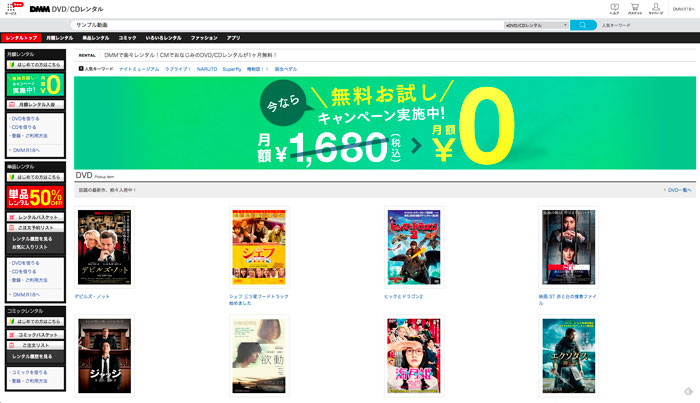Viewport: 700px width, 403px height.
Task: Open the ご注文予約リスト button
Action: coord(35,228)
